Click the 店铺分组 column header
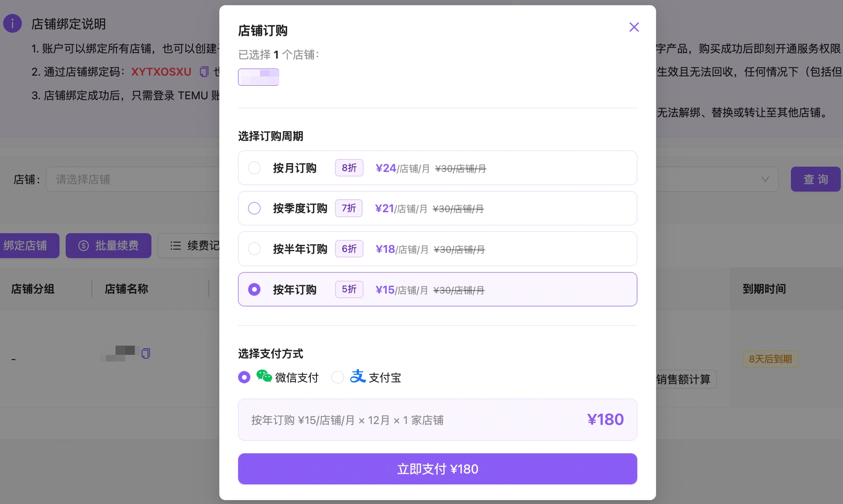 tap(33, 289)
